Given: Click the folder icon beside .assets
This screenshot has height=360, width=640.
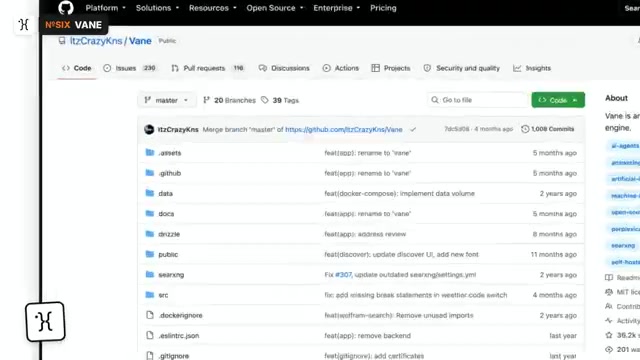Looking at the screenshot, I should coord(150,152).
